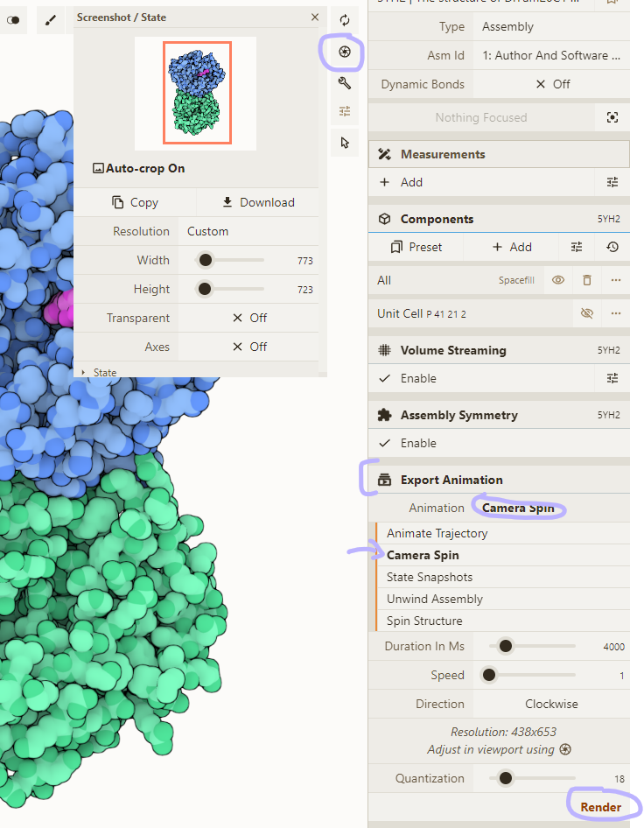Toggle the Axes Off option

pyautogui.click(x=249, y=347)
